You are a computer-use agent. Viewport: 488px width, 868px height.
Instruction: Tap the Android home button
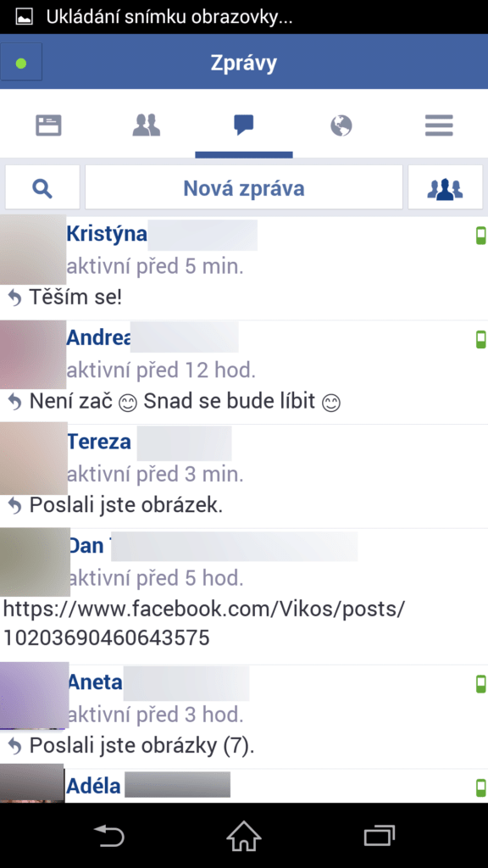[x=244, y=835]
